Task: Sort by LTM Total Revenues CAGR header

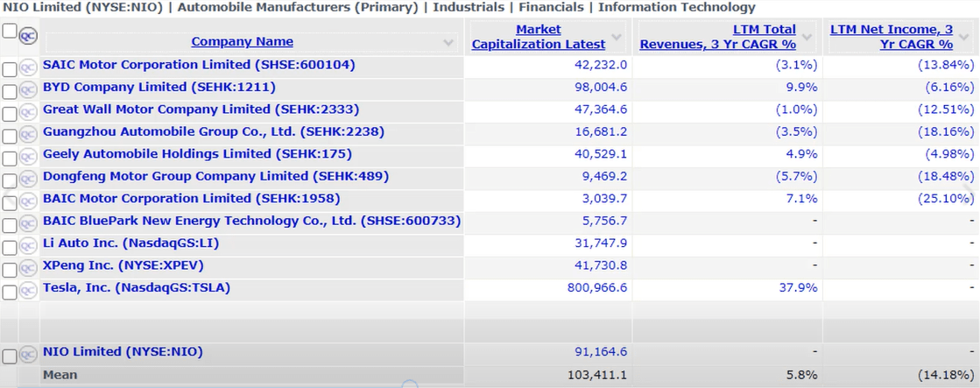Action: 718,37
